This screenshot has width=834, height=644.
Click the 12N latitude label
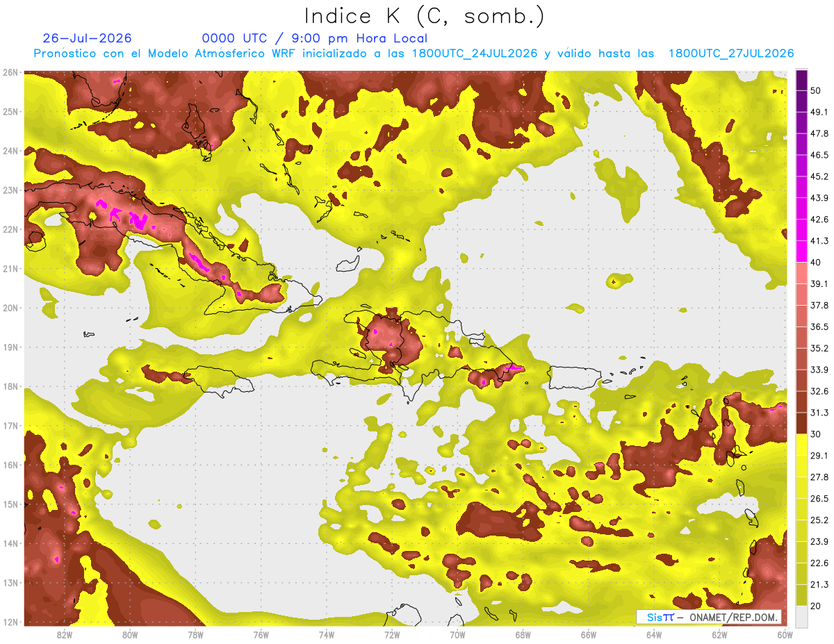pos(10,622)
